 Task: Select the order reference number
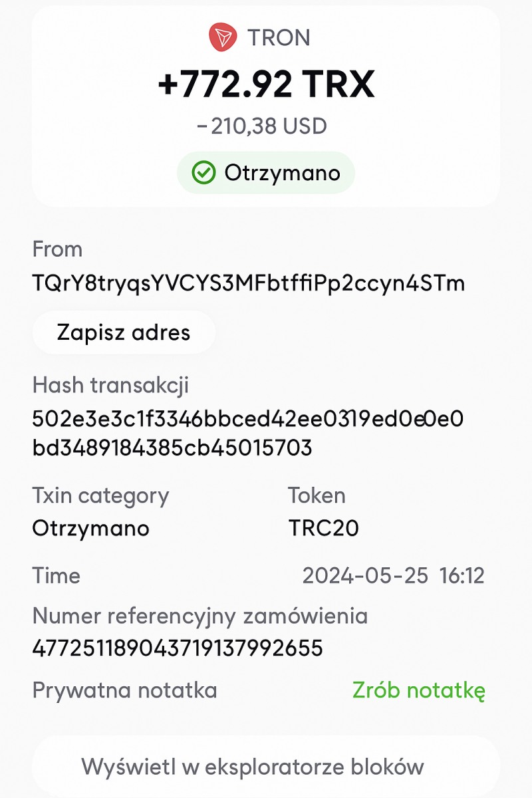tap(178, 648)
